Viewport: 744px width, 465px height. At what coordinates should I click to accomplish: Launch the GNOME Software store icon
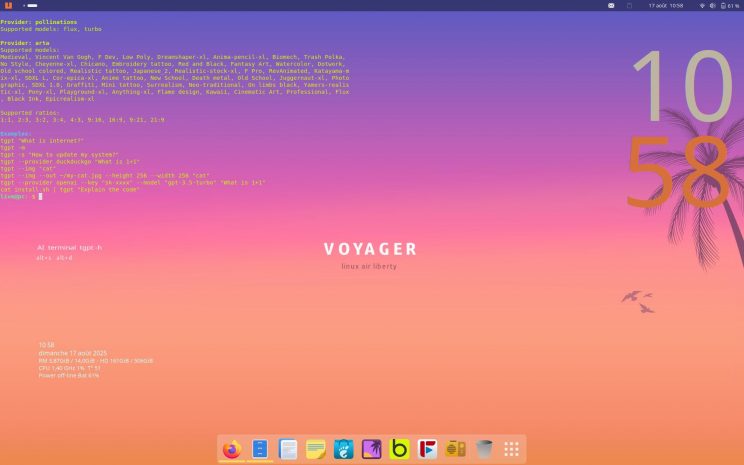tap(344, 449)
